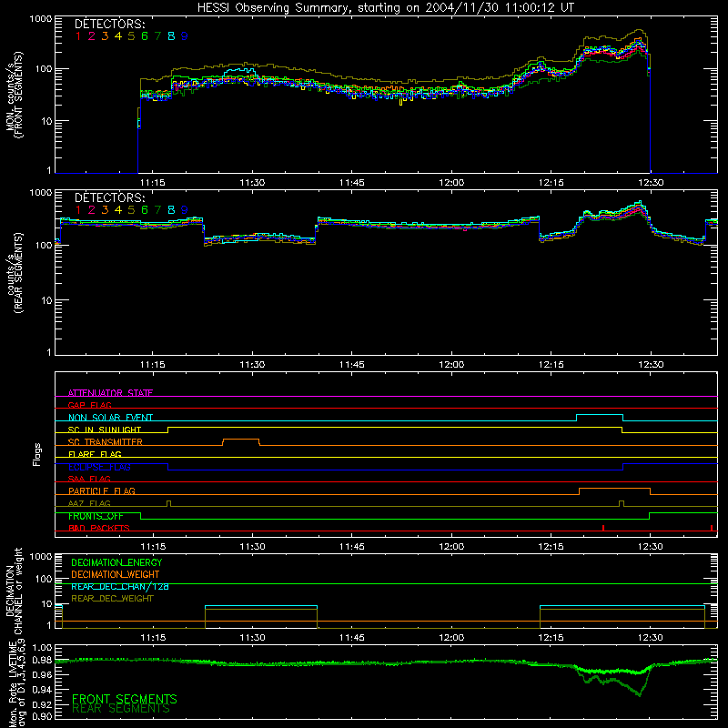728x728 pixels.
Task: Select green detector 6 in rear segments legend
Action: tap(145, 210)
